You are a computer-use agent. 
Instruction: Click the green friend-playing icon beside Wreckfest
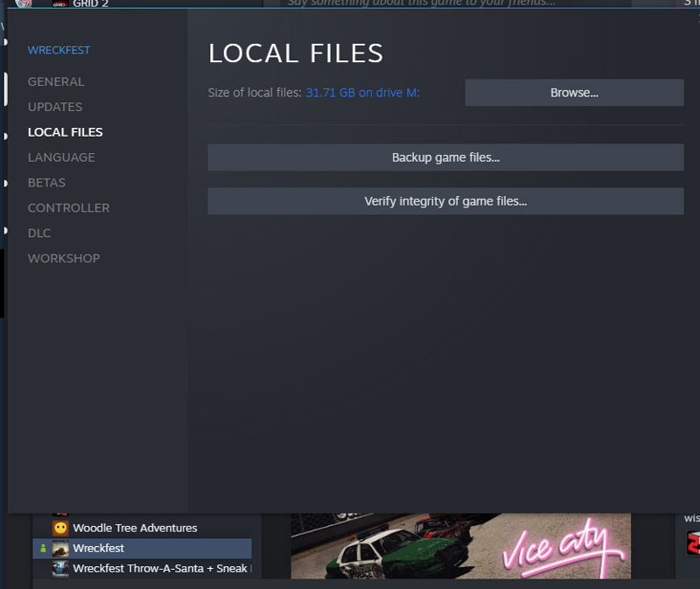pos(43,548)
